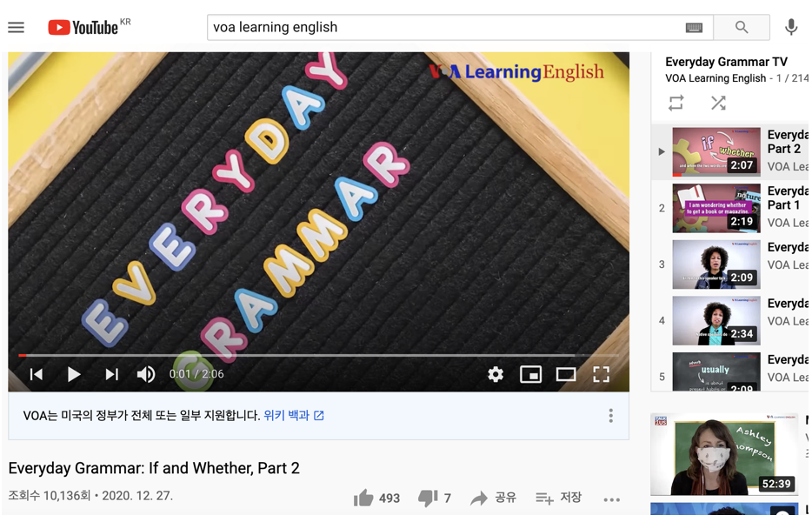Click the video title 'If and Whether, Part 2'
The width and height of the screenshot is (812, 522).
(x=154, y=468)
